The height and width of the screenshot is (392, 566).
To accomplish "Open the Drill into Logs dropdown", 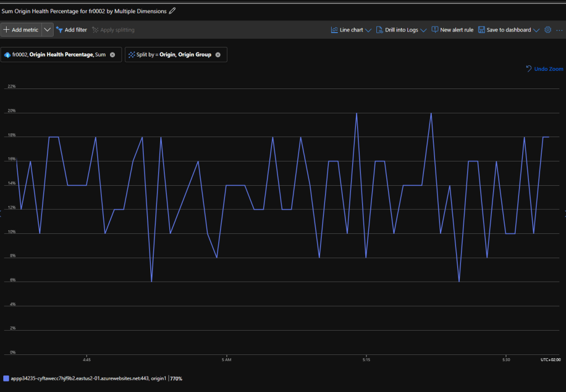I will coord(401,30).
